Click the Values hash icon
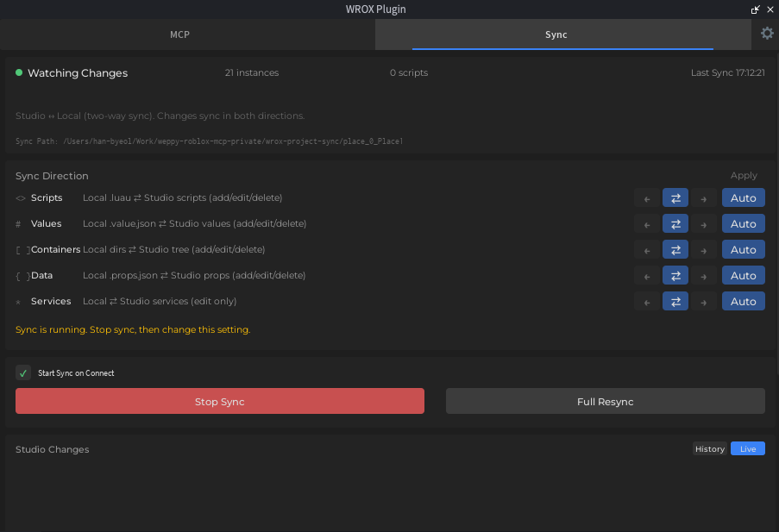 (x=19, y=223)
